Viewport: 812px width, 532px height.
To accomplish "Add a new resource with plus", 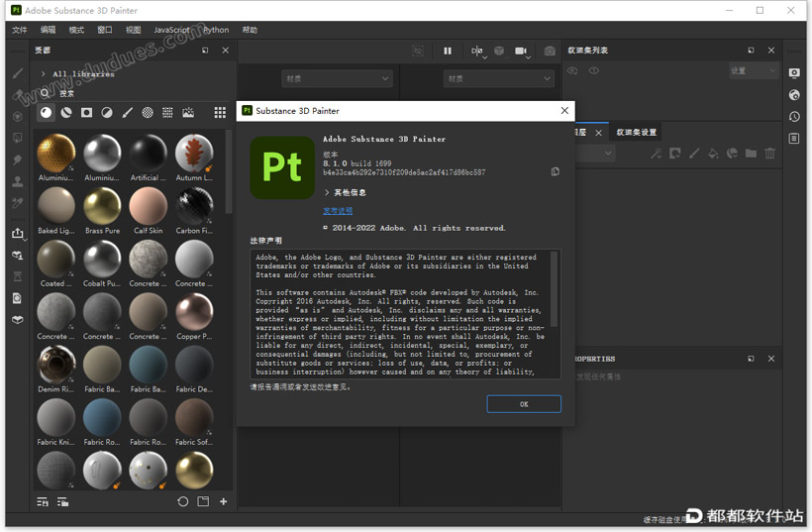I will [223, 501].
